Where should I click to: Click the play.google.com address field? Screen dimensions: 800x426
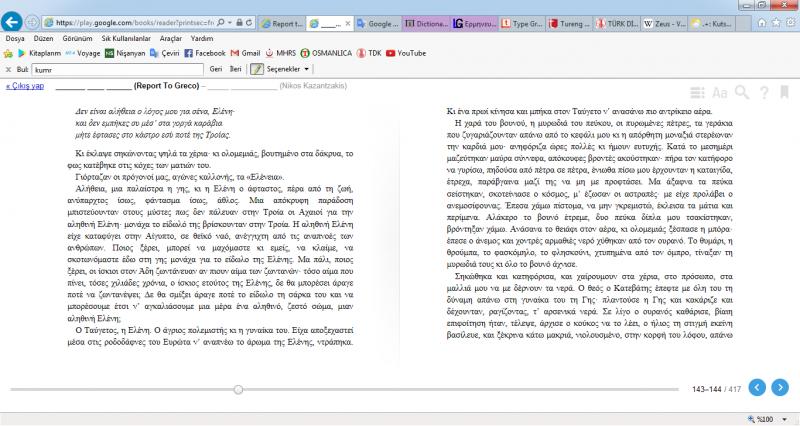(134, 23)
